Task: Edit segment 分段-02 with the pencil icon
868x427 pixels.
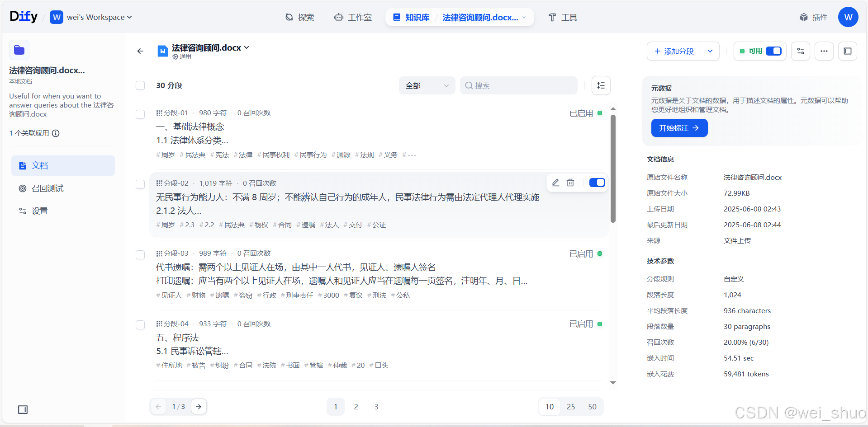Action: click(x=555, y=183)
